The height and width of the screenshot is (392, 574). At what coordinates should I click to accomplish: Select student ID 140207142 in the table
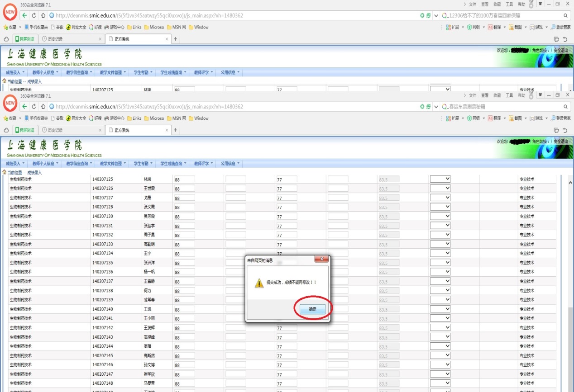(x=103, y=328)
